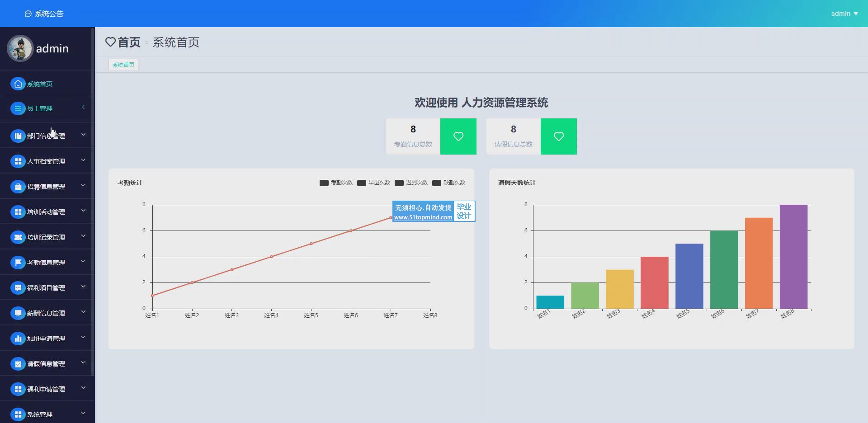Collapse 员工管理 using its left chevron
868x423 pixels.
click(x=83, y=107)
